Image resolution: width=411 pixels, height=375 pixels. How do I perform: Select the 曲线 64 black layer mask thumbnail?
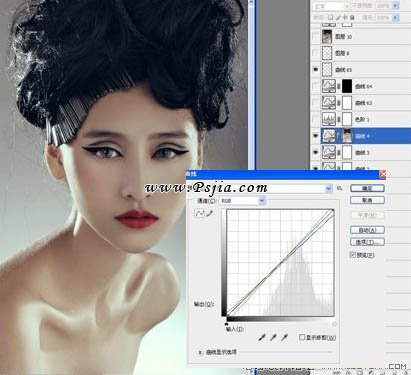(347, 86)
